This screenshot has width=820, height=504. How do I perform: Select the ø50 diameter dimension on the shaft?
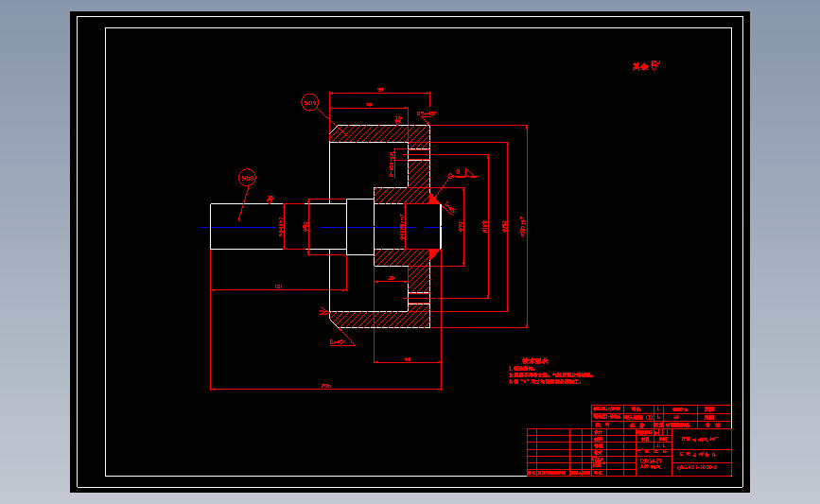coord(305,226)
